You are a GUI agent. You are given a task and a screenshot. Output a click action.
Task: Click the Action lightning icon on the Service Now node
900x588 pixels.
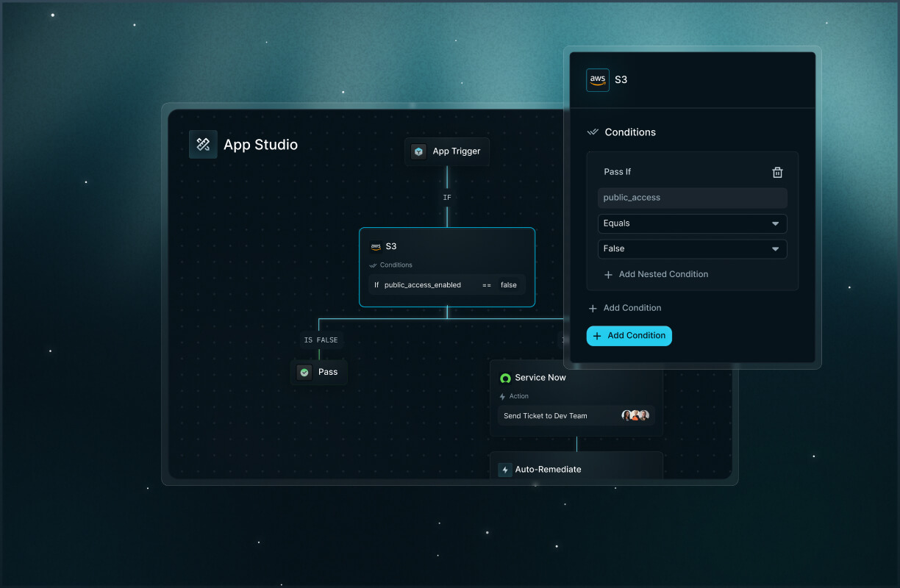pyautogui.click(x=501, y=396)
